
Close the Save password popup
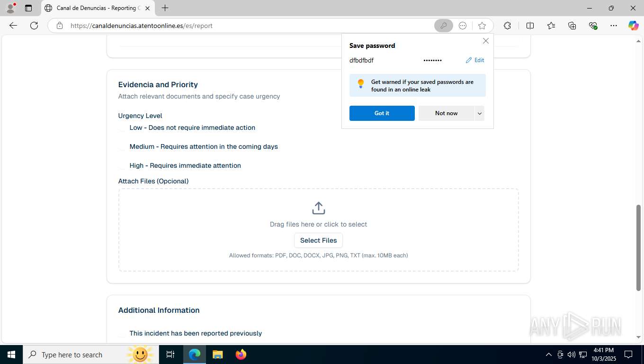tap(486, 41)
